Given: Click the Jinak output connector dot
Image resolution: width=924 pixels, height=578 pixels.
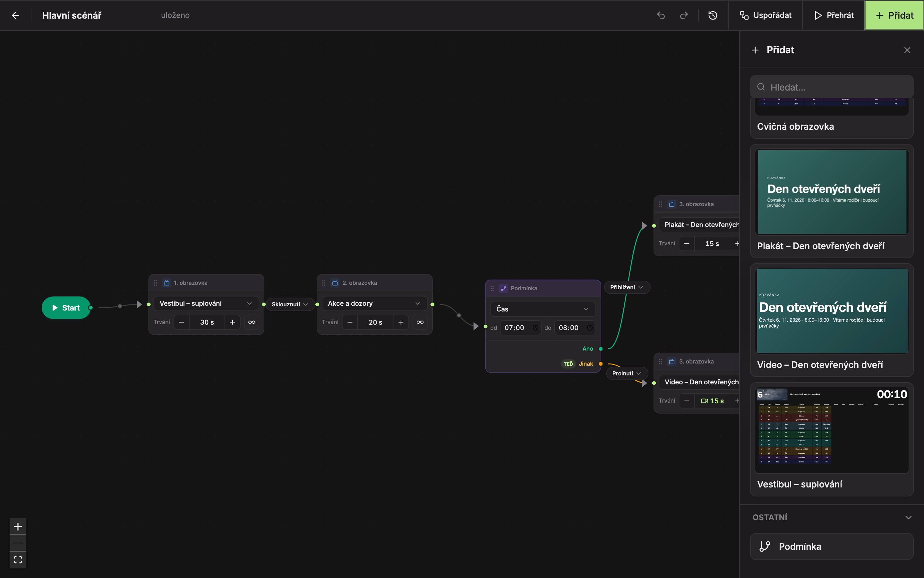Looking at the screenshot, I should coord(601,364).
